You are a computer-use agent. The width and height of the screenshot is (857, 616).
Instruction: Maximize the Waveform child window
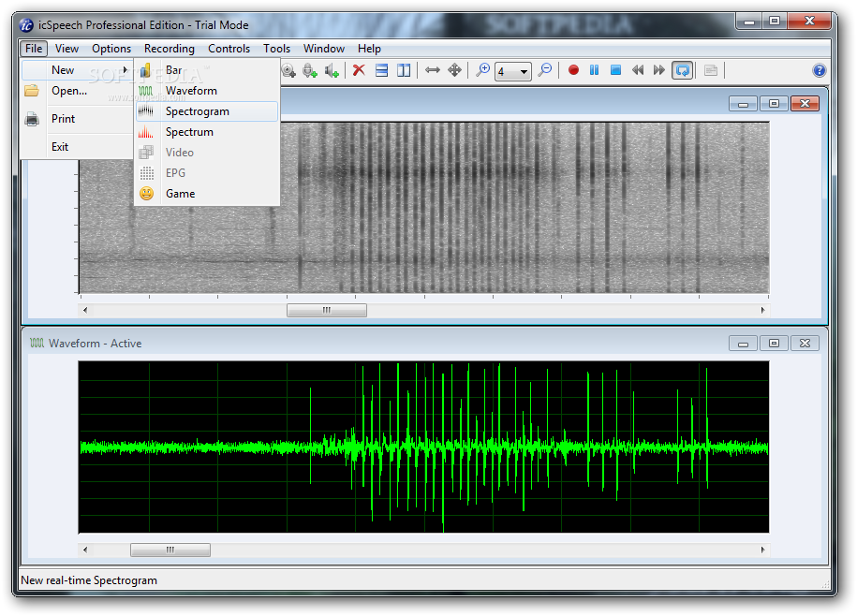[774, 343]
